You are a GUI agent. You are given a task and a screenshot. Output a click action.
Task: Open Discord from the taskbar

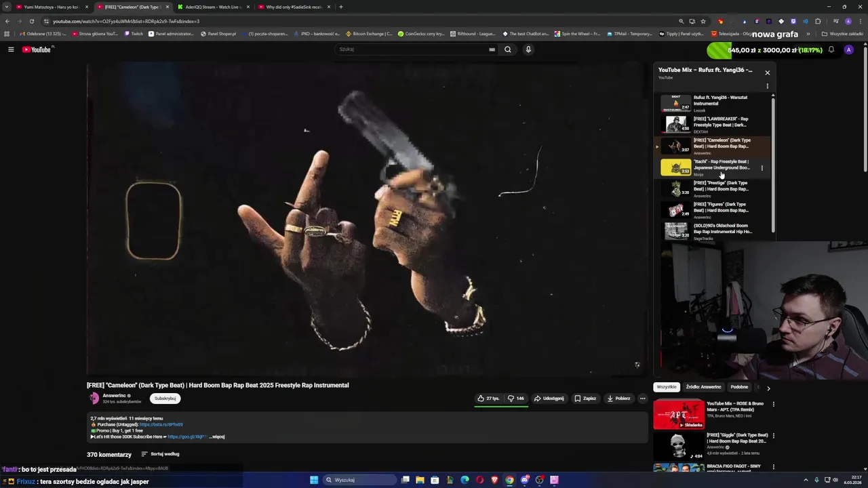click(x=524, y=480)
